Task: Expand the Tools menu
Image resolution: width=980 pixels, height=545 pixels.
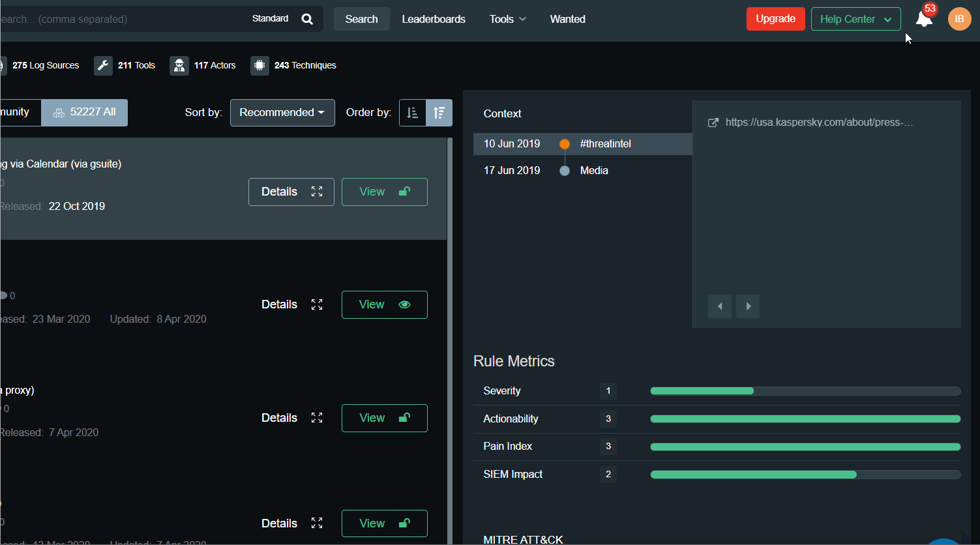Action: (507, 19)
